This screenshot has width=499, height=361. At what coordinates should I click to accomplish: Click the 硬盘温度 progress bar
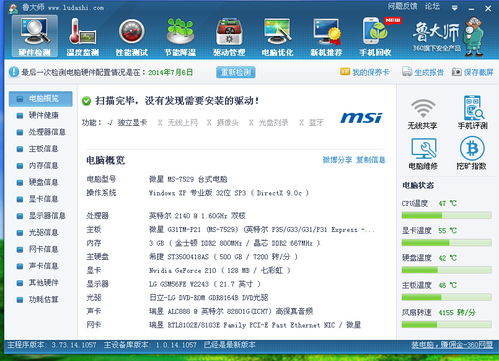tap(446, 270)
